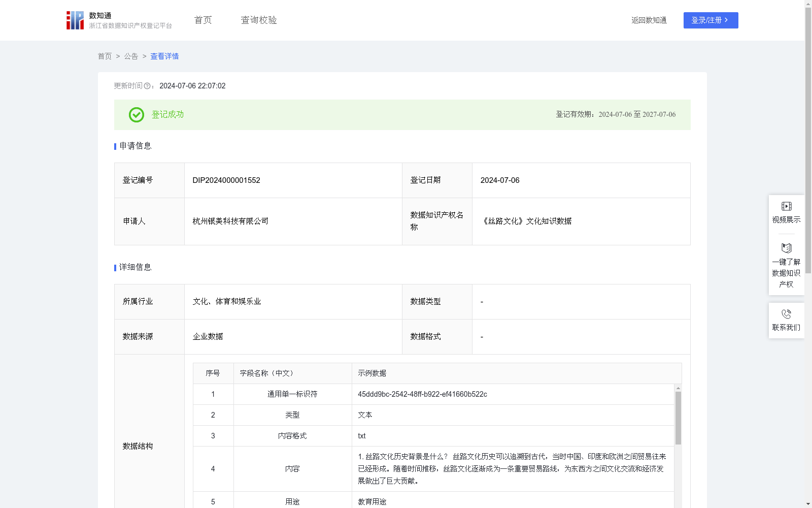This screenshot has height=508, width=812.
Task: Click the help icon beside 更新时间
Action: (x=147, y=86)
